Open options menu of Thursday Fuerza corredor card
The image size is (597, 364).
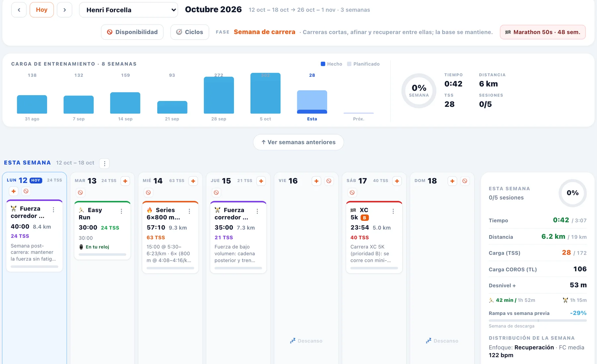[x=257, y=211]
